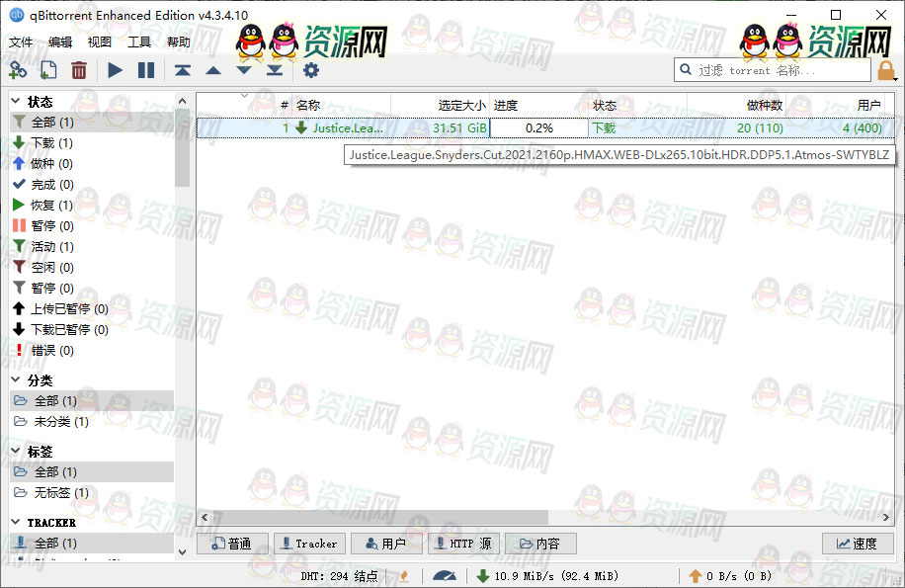This screenshot has width=905, height=588.
Task: Click DHT: 294 结点 status text
Action: click(340, 576)
